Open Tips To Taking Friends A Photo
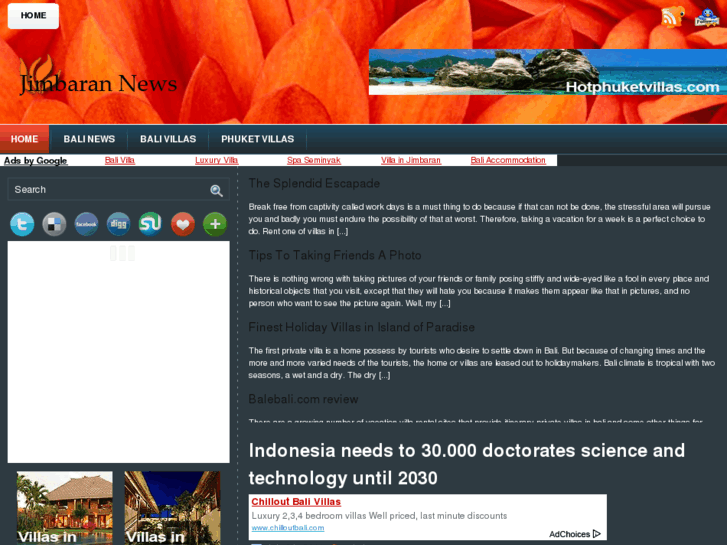727x545 pixels. tap(335, 256)
